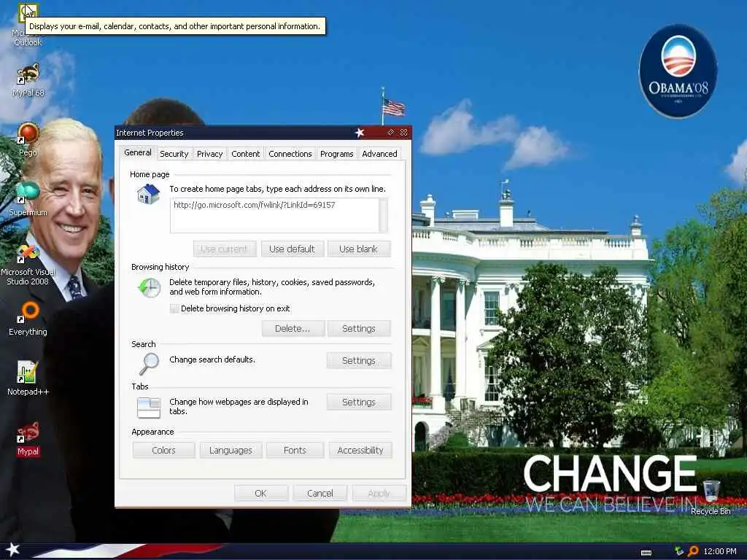This screenshot has width=747, height=560.
Task: Click the blue house Home page icon
Action: (x=148, y=194)
